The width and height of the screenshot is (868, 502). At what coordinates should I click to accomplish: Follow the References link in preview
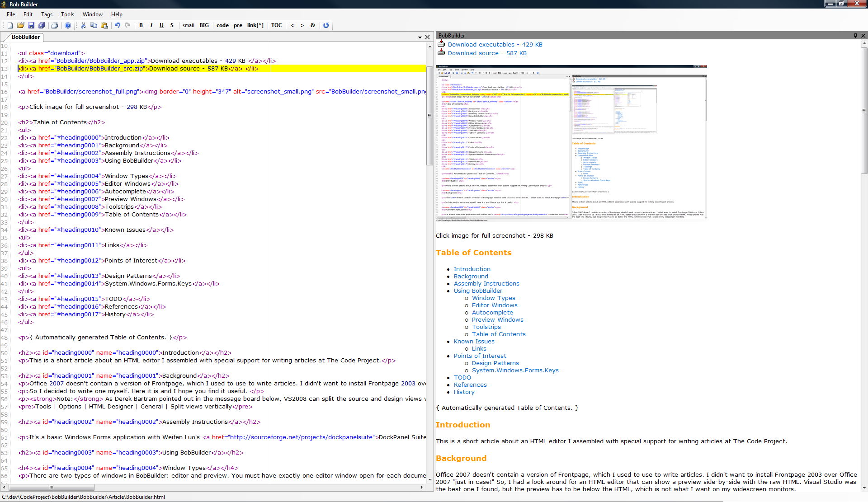[x=470, y=385]
